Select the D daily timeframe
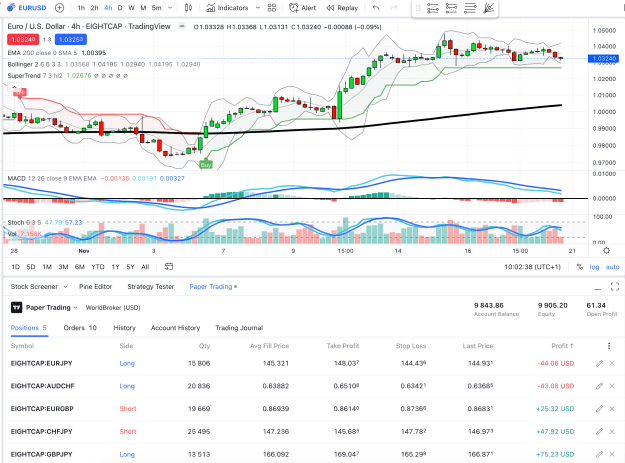 tap(120, 8)
